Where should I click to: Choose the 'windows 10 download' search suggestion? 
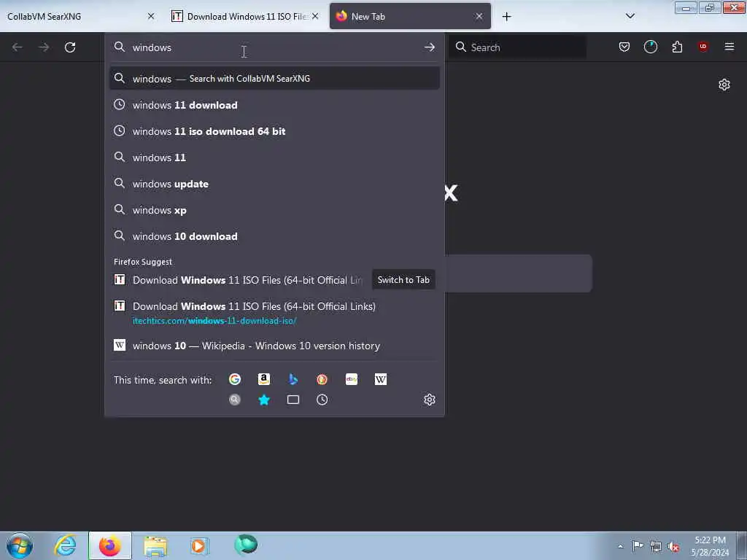coord(274,236)
